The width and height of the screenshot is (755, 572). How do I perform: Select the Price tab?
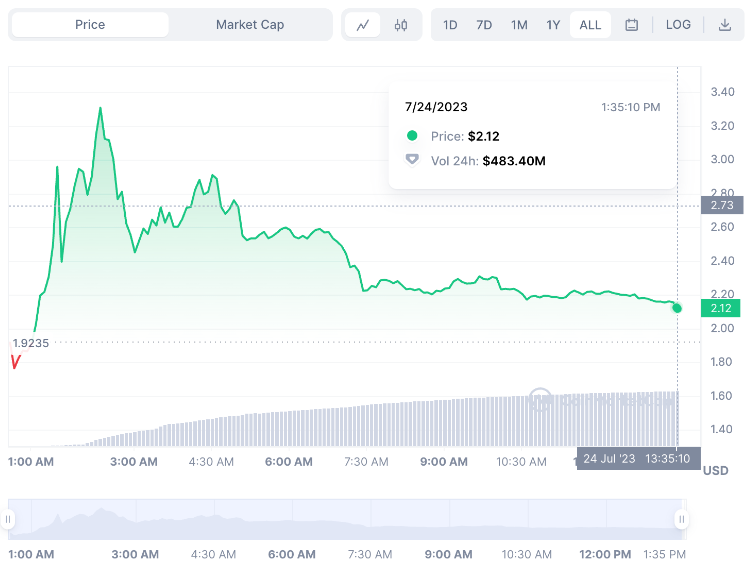click(90, 25)
